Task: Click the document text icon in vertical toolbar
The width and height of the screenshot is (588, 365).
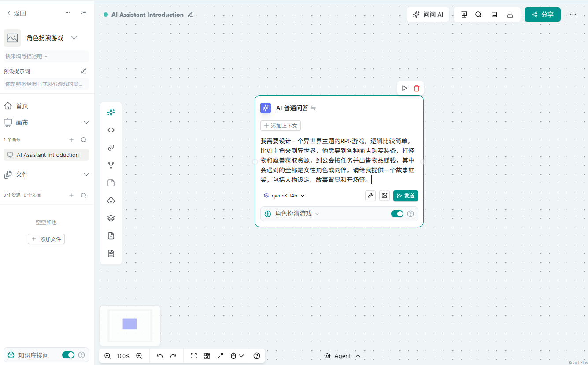Action: coord(111,253)
